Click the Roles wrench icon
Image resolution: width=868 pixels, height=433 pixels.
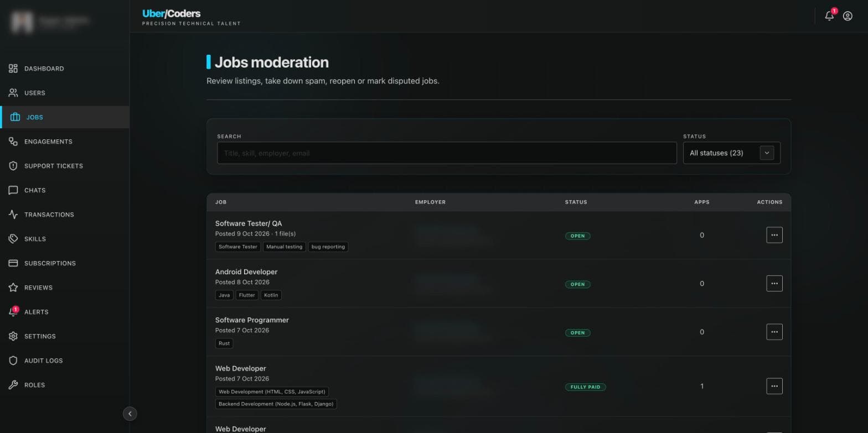click(13, 385)
